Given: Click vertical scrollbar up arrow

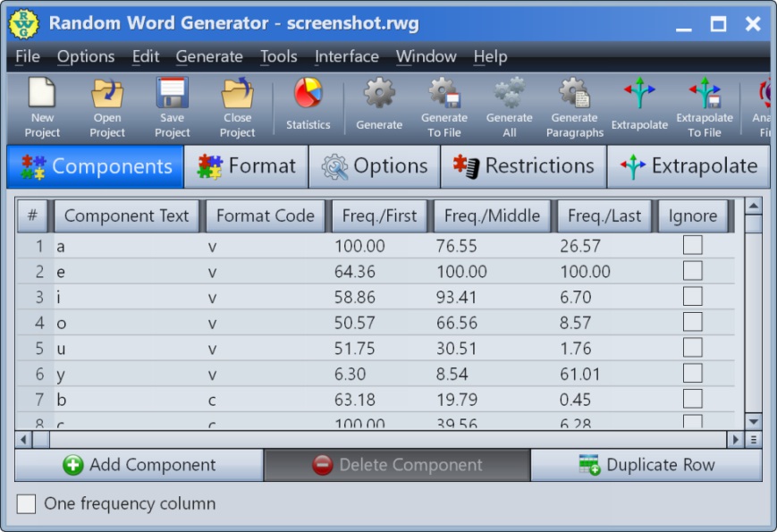Looking at the screenshot, I should (753, 206).
